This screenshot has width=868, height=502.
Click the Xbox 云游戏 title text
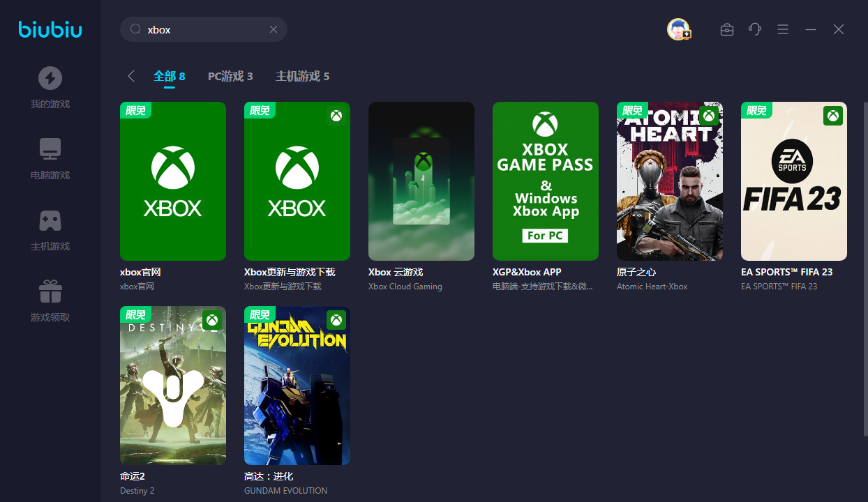coord(396,272)
